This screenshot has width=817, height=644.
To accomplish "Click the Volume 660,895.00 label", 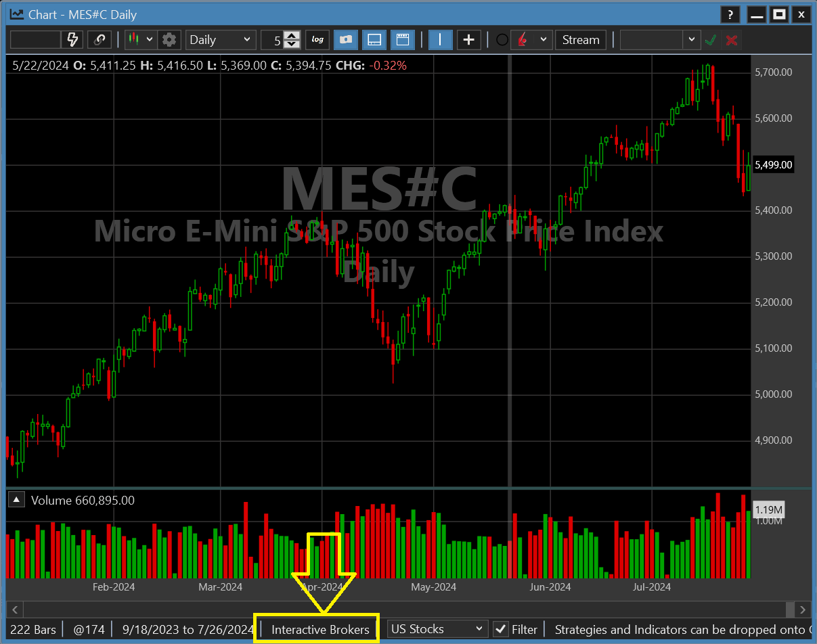I will [x=83, y=501].
